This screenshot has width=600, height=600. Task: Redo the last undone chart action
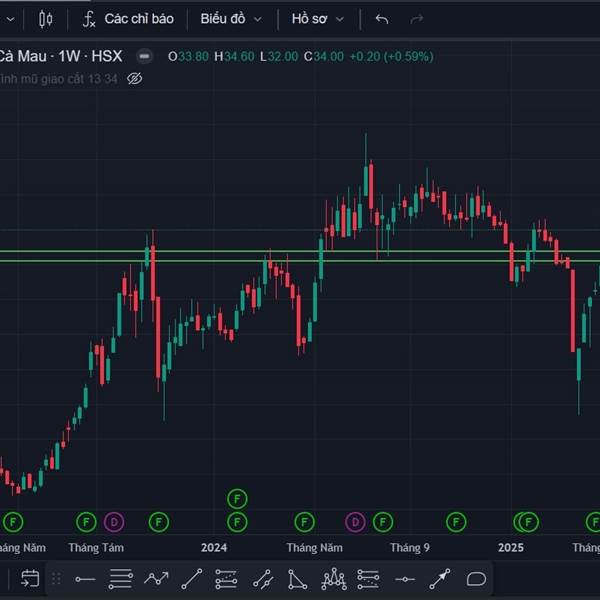[x=417, y=19]
